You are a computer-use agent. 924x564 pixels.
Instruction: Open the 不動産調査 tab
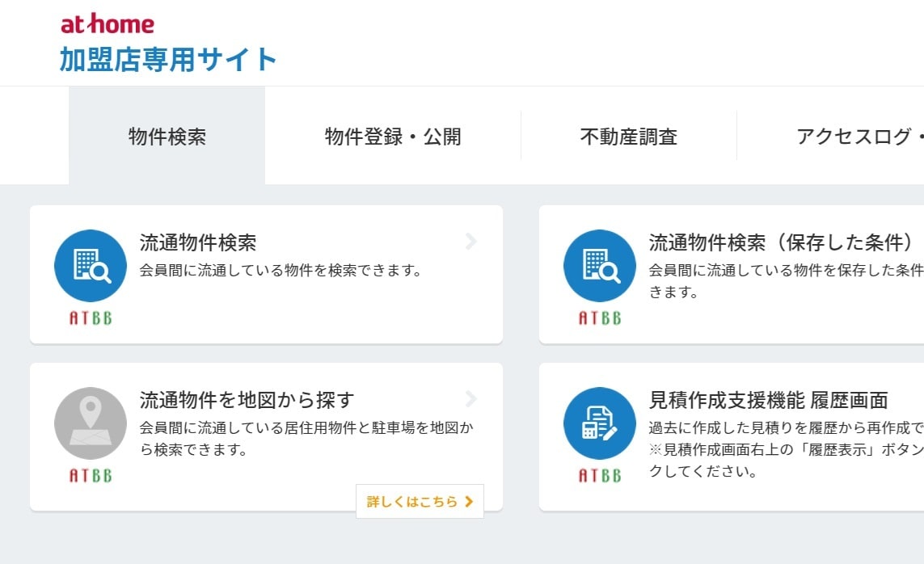(629, 136)
